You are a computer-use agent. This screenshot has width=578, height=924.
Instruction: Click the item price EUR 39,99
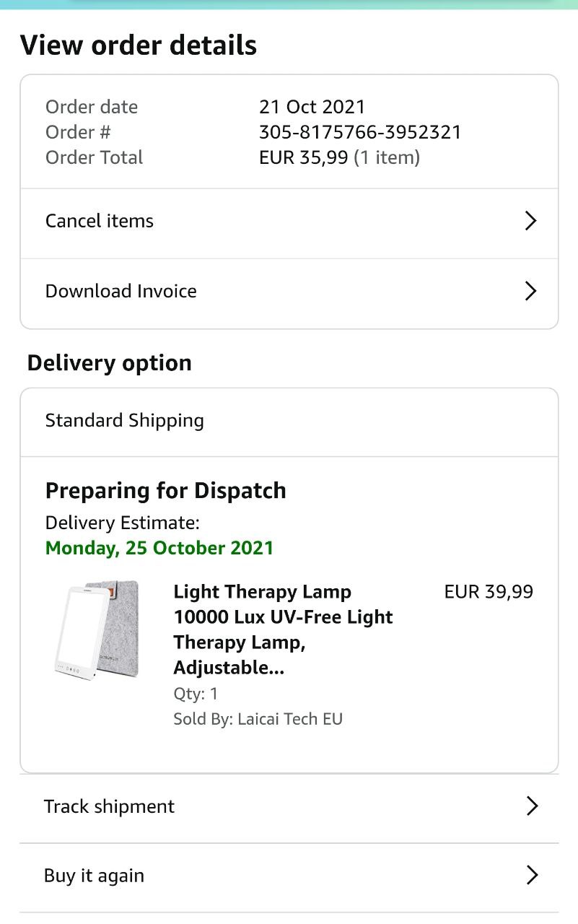(489, 592)
